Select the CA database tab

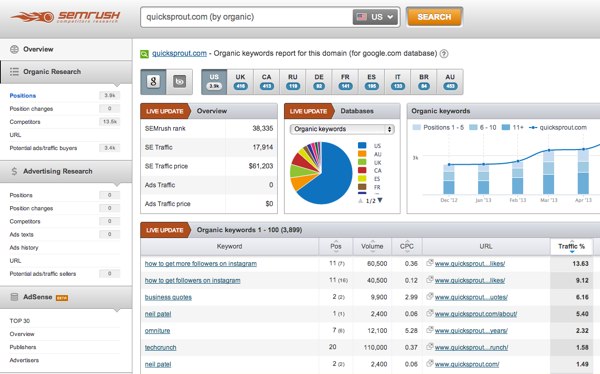[266, 82]
